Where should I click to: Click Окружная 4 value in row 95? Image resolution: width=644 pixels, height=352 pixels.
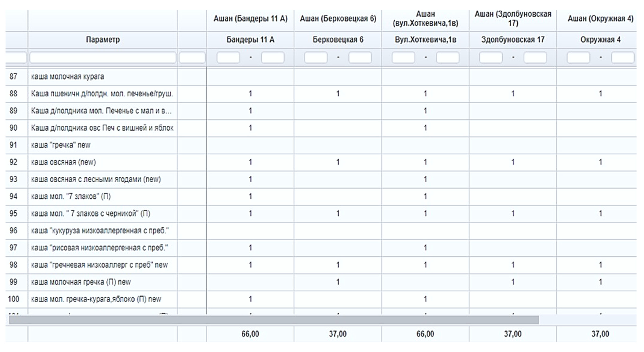(600, 214)
